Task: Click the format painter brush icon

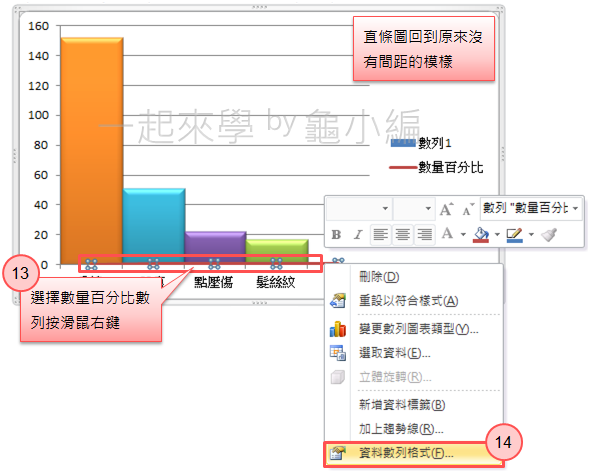Action: (548, 234)
